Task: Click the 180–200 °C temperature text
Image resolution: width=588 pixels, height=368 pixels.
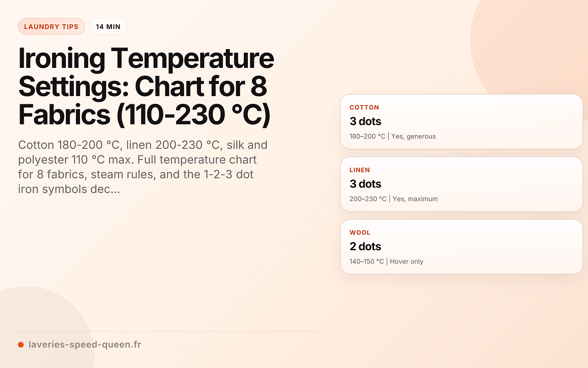Action: 367,137
